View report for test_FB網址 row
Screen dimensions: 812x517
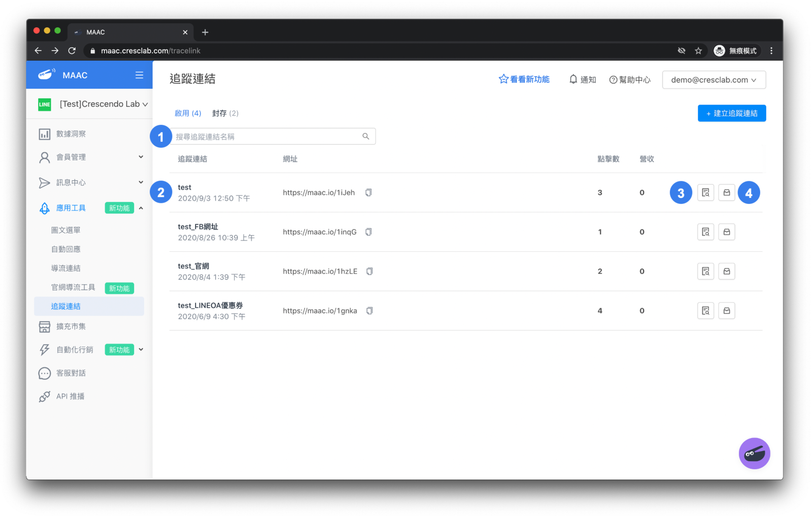click(x=705, y=232)
